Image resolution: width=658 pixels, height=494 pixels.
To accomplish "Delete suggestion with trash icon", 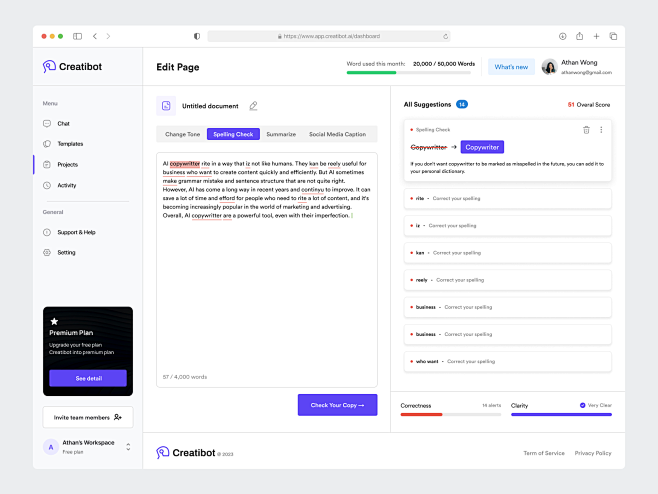I will click(586, 130).
